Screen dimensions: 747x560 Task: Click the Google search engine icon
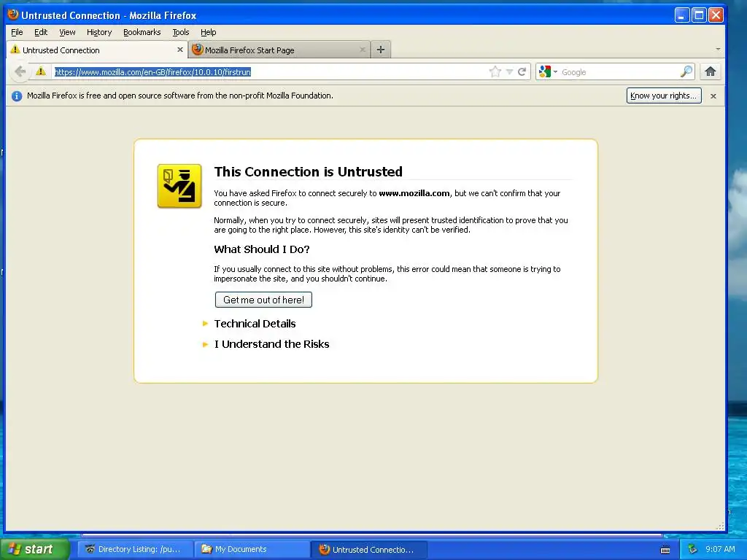point(544,72)
